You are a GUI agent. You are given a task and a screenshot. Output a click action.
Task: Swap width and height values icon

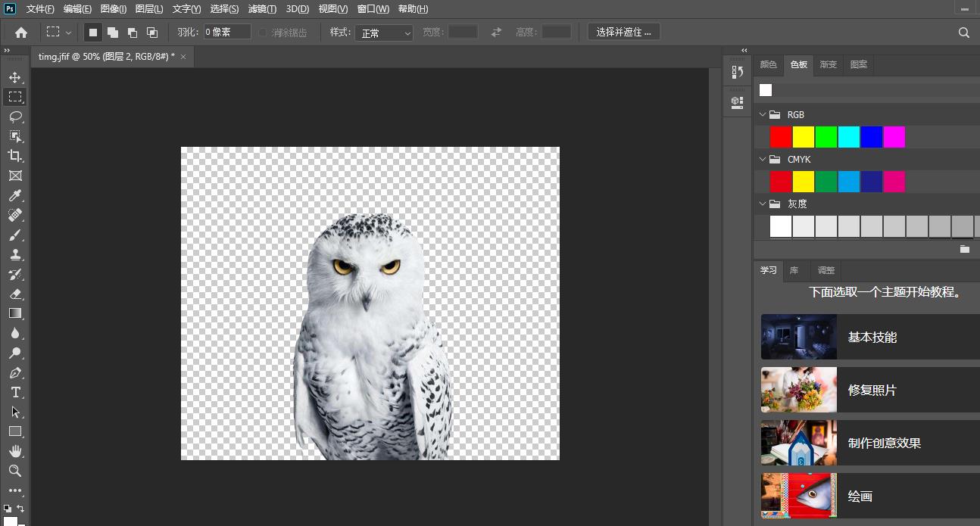[496, 33]
